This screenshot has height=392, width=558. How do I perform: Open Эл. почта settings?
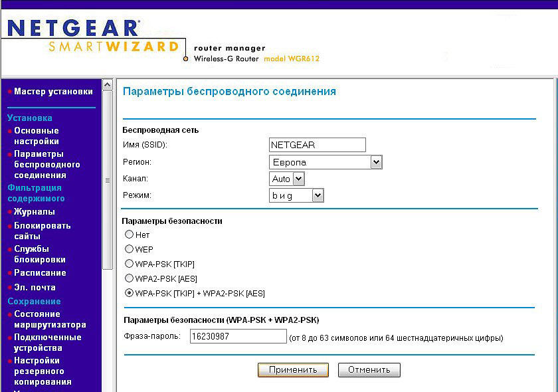click(35, 288)
